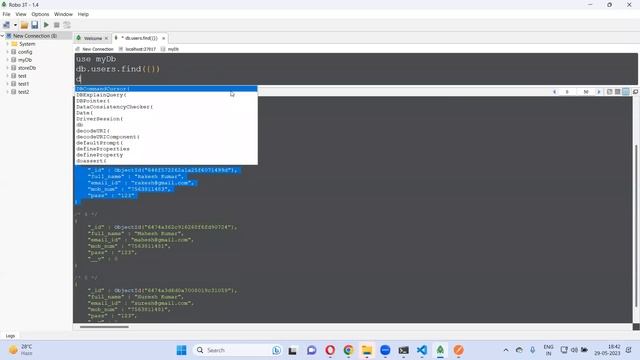Choose DBExplainQuery( autocomplete suggestion
The height and width of the screenshot is (360, 640).
166,95
